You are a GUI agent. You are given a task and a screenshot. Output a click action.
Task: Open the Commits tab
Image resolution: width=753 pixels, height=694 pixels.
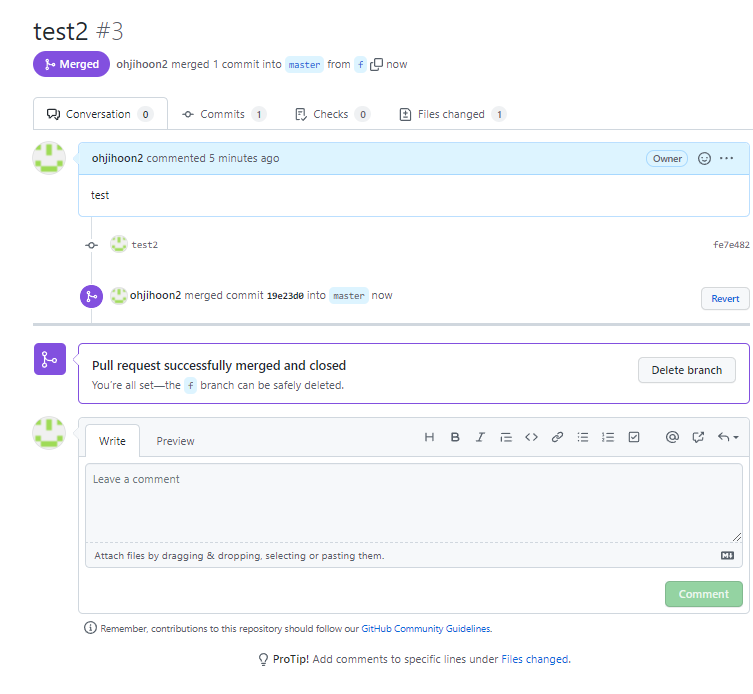pos(224,114)
